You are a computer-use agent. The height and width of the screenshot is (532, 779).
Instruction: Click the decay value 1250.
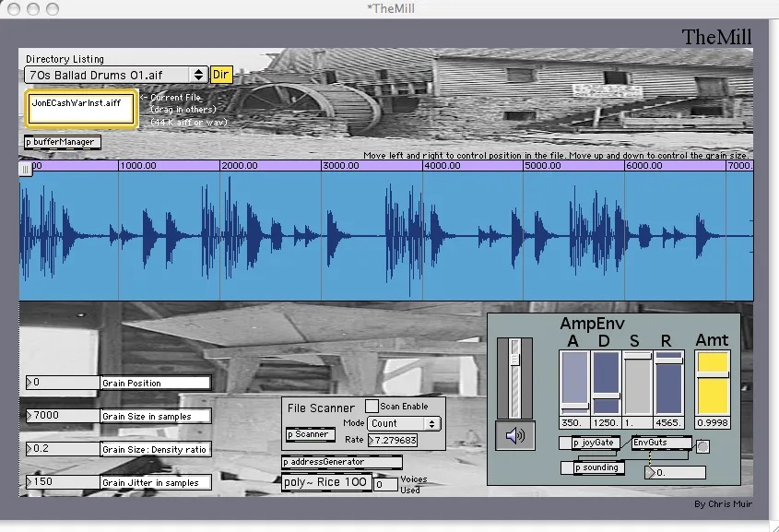606,422
